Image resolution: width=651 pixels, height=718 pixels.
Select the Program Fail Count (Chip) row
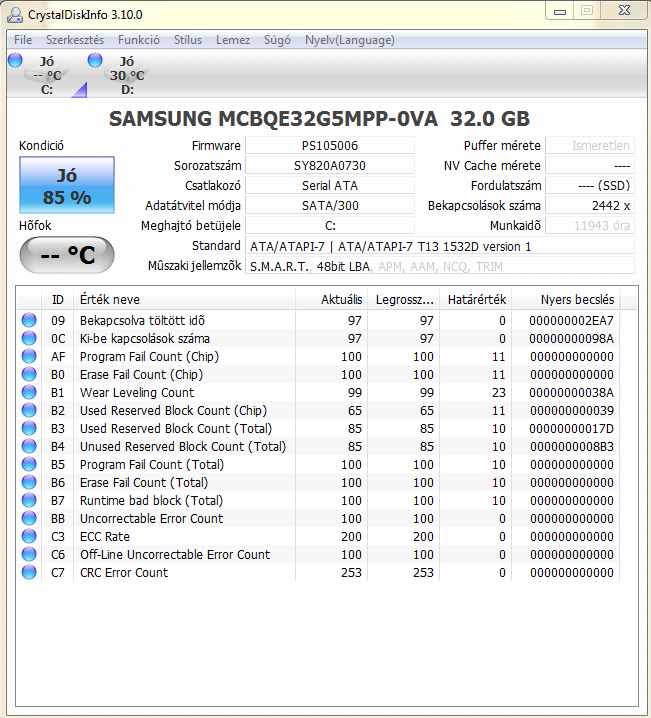click(318, 356)
